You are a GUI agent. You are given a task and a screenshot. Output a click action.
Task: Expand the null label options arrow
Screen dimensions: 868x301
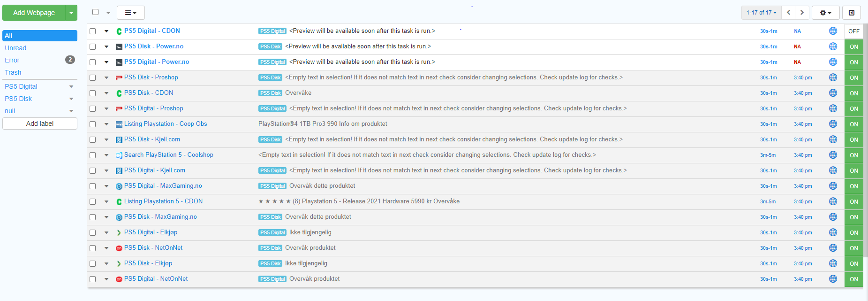[x=71, y=111]
